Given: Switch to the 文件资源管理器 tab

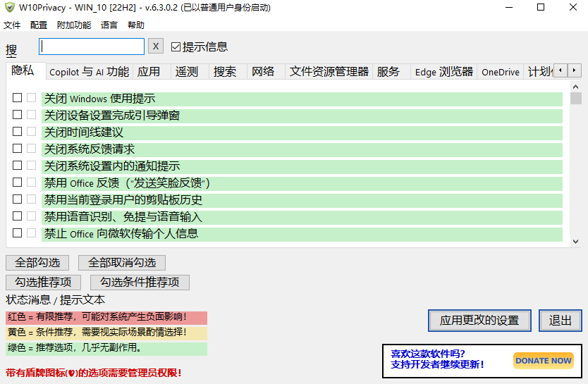Looking at the screenshot, I should 329,72.
